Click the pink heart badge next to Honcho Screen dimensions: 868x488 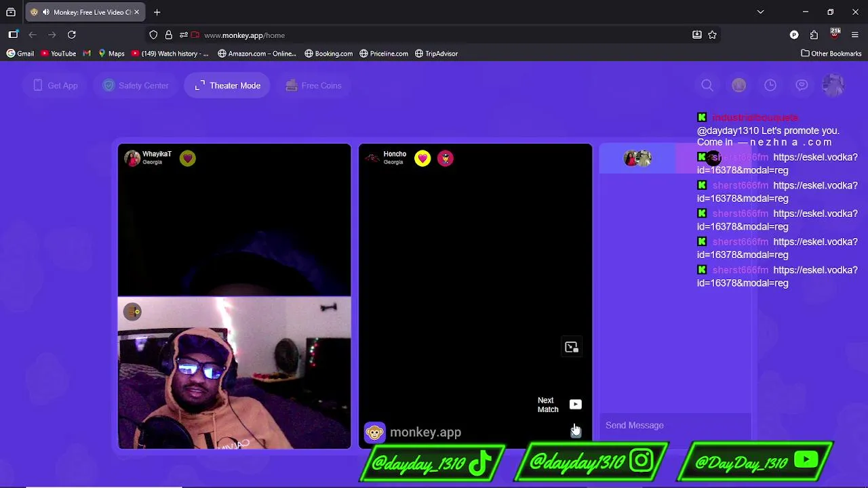point(422,158)
